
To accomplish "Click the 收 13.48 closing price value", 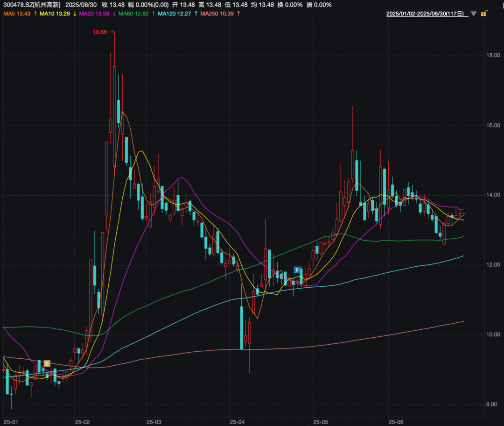I will pyautogui.click(x=113, y=5).
